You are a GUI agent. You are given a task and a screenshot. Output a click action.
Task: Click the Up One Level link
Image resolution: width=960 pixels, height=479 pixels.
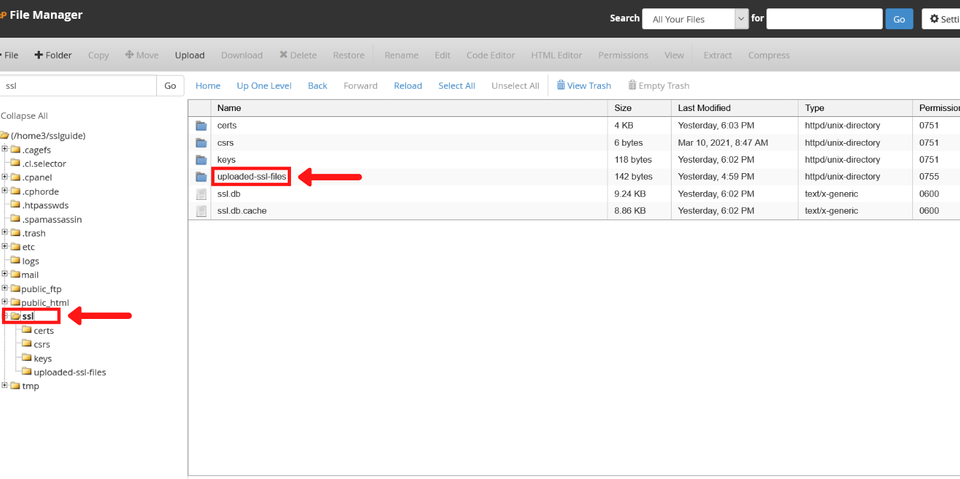(264, 86)
